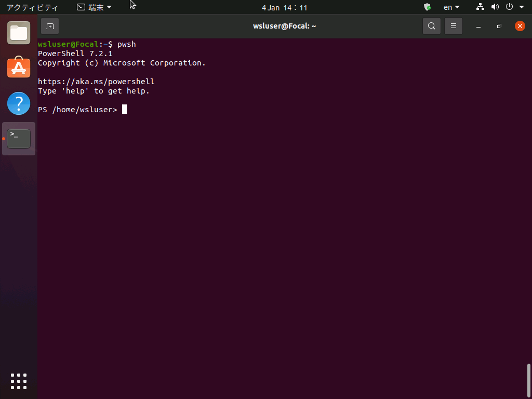Image resolution: width=532 pixels, height=399 pixels.
Task: Click the network status icon
Action: pyautogui.click(x=480, y=7)
